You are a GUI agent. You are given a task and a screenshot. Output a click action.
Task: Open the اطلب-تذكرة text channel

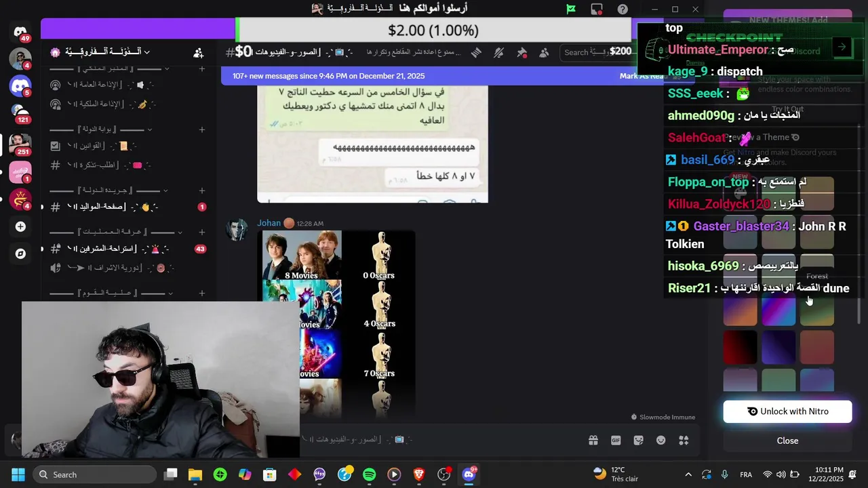click(128, 165)
